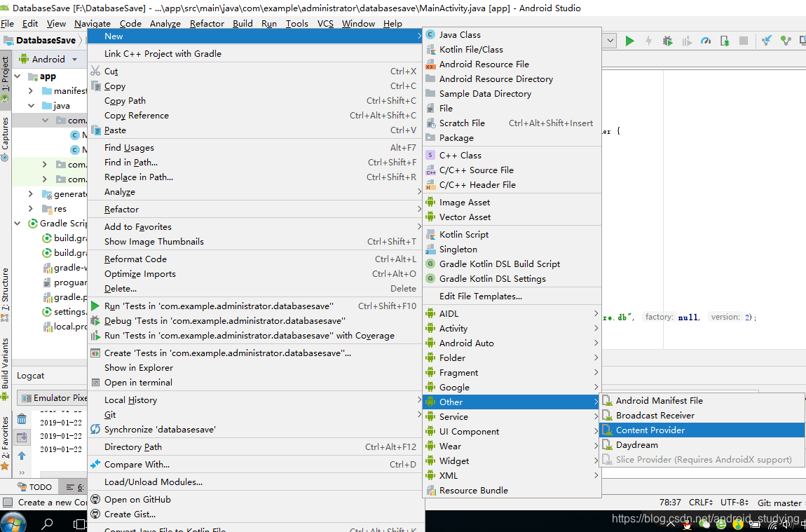
Task: Open the Activity submenu
Action: [512, 329]
